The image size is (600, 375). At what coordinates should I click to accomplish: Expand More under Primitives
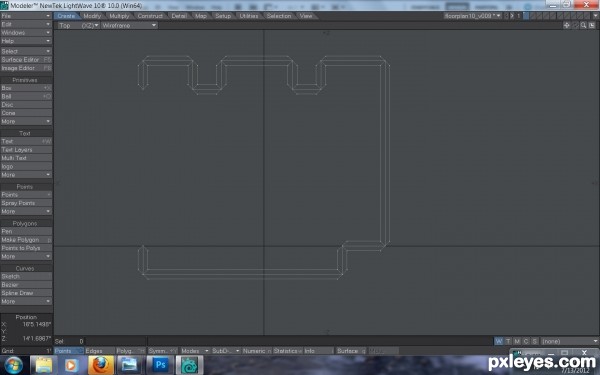click(x=26, y=121)
